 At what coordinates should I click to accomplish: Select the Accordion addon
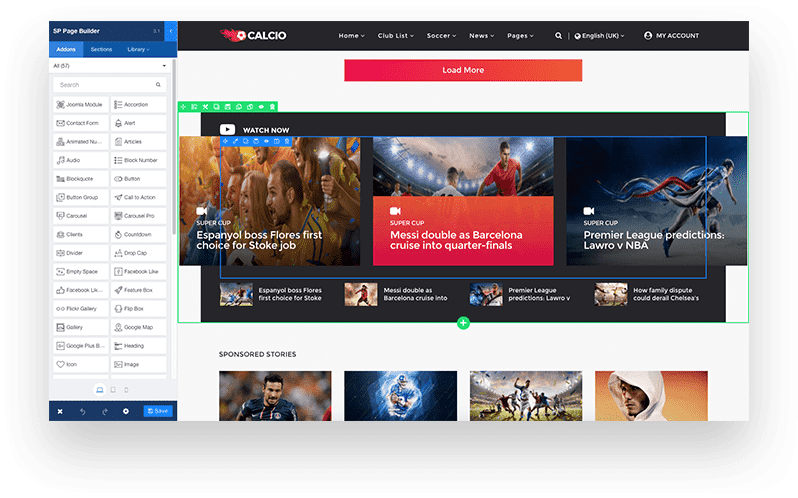(138, 104)
